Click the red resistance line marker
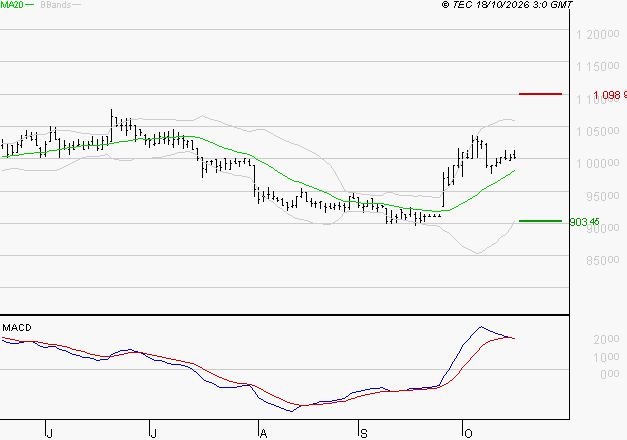Image resolution: width=627 pixels, height=440 pixels. pos(540,94)
